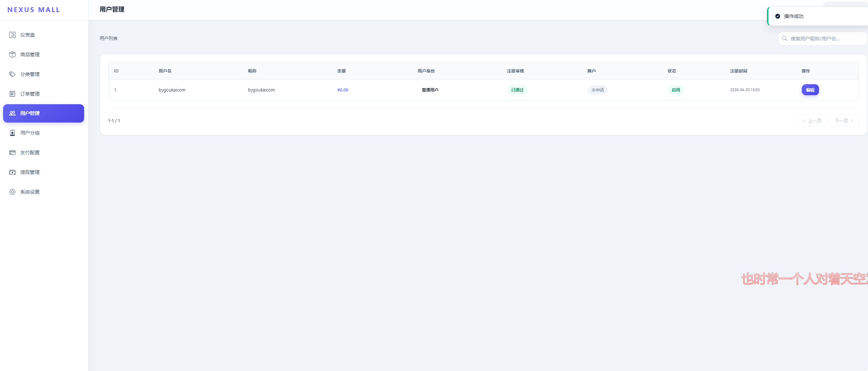The width and height of the screenshot is (868, 371).
Task: Select the 订单管理 list icon
Action: click(12, 94)
